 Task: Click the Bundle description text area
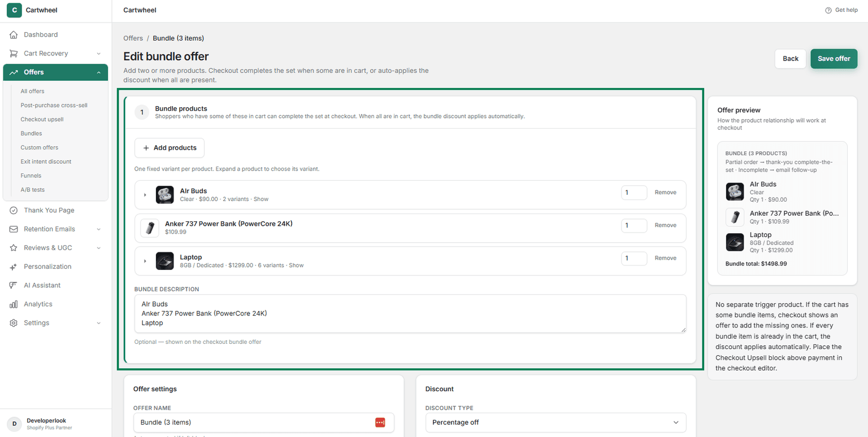(410, 313)
